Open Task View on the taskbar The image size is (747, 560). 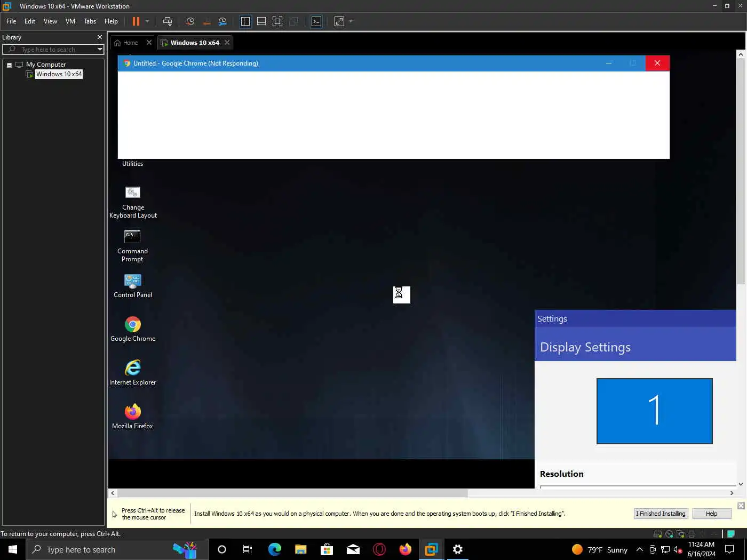coord(248,549)
